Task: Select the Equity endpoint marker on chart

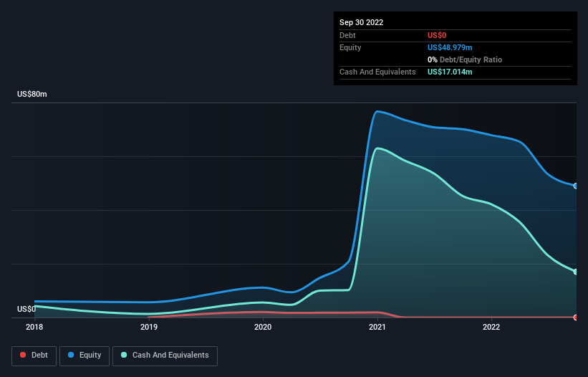Action: pos(576,186)
